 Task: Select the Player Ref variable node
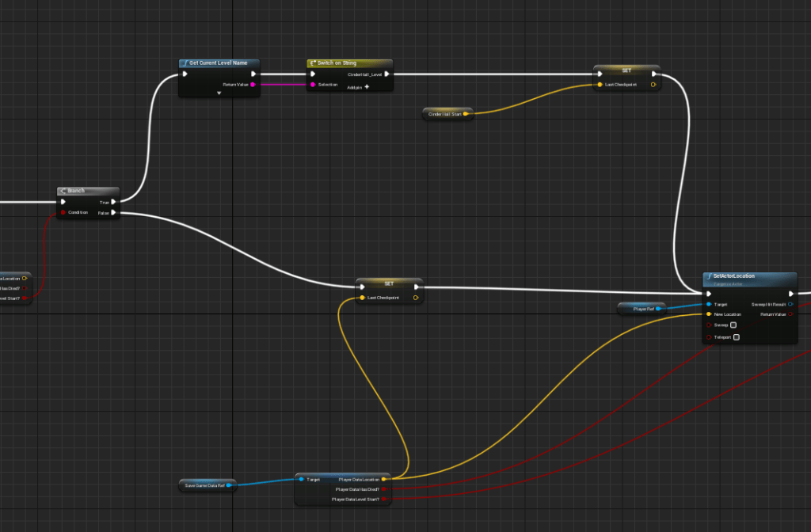point(640,309)
